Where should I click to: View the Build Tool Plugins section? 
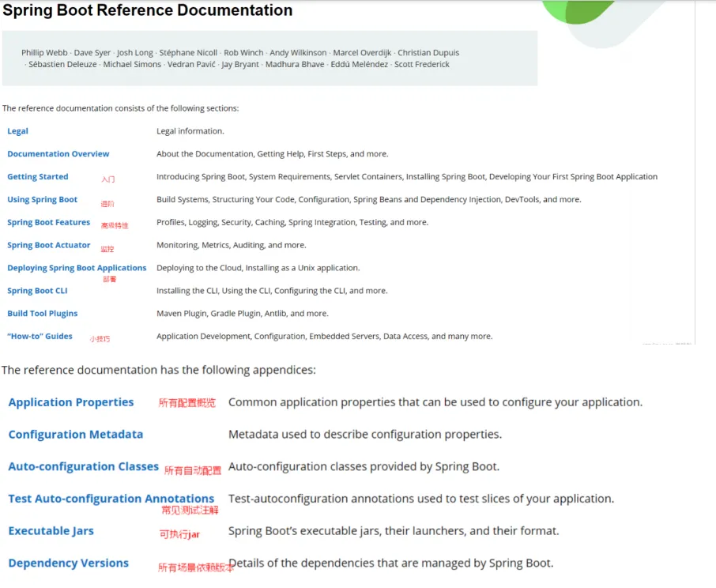point(42,313)
